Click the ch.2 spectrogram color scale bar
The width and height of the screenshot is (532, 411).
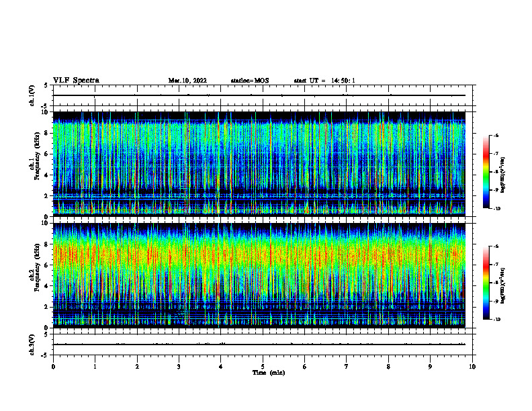[x=486, y=283]
